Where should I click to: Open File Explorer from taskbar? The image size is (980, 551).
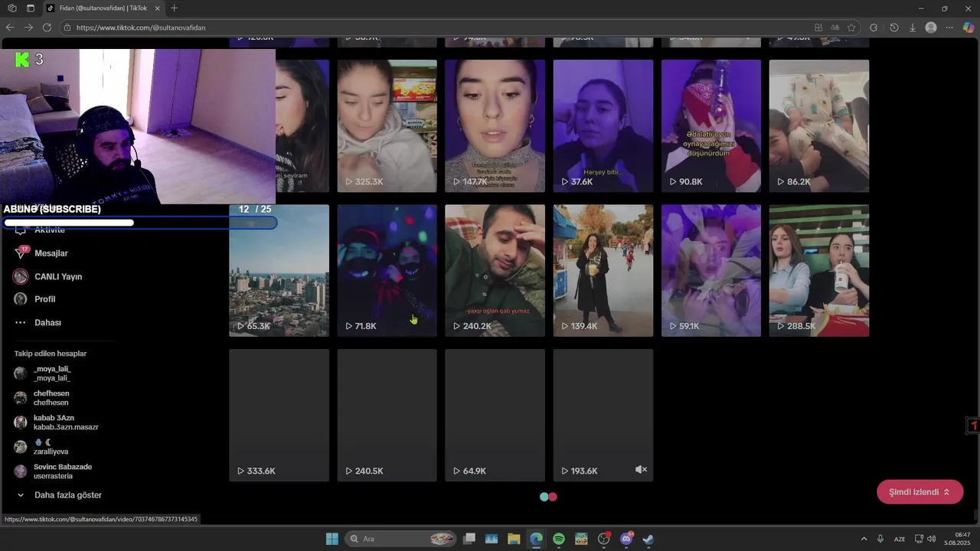pos(514,539)
